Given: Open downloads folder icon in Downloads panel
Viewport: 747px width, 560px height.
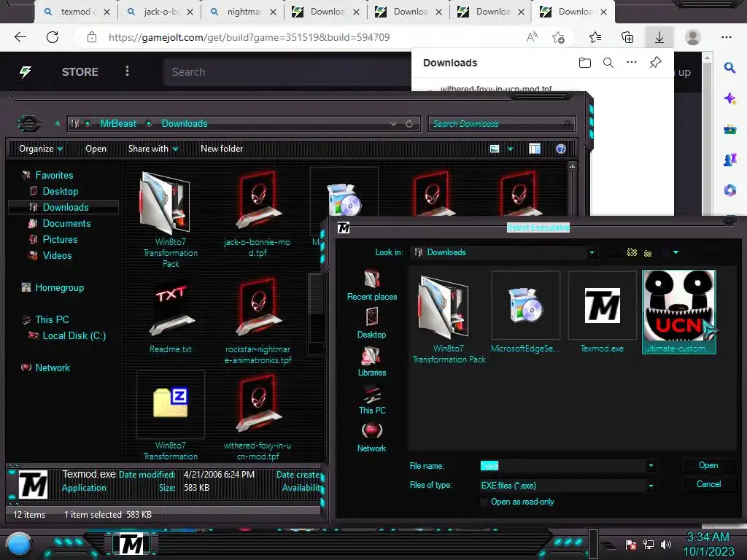Looking at the screenshot, I should [x=584, y=63].
